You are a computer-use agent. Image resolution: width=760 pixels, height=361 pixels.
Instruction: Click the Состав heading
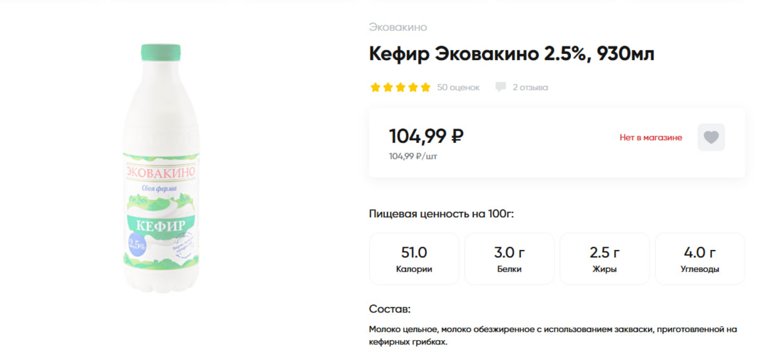[x=390, y=309]
